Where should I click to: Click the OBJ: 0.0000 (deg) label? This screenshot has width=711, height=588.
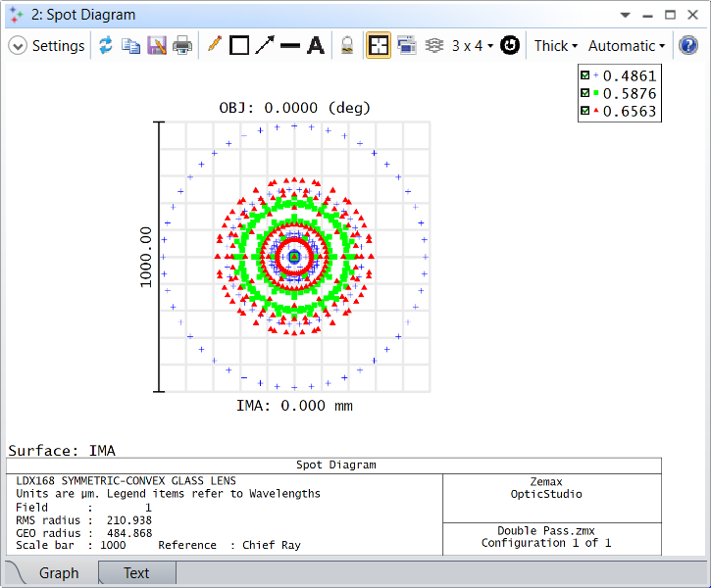pos(295,108)
